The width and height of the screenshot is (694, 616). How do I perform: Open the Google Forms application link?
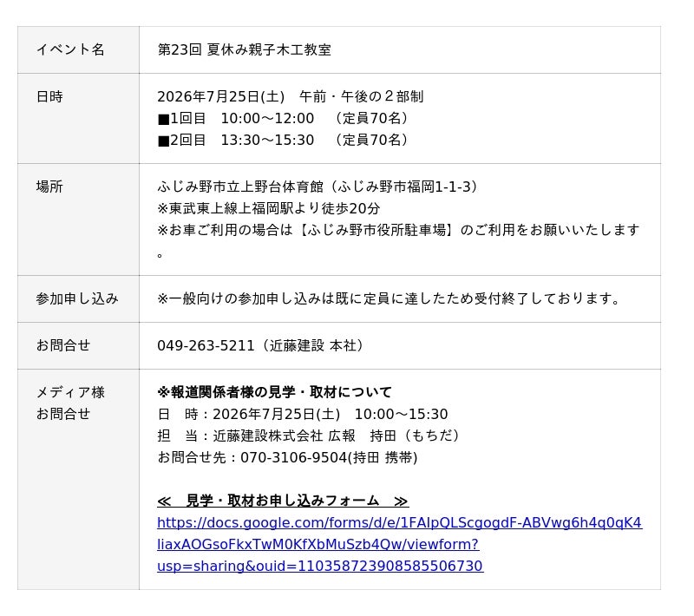[399, 544]
